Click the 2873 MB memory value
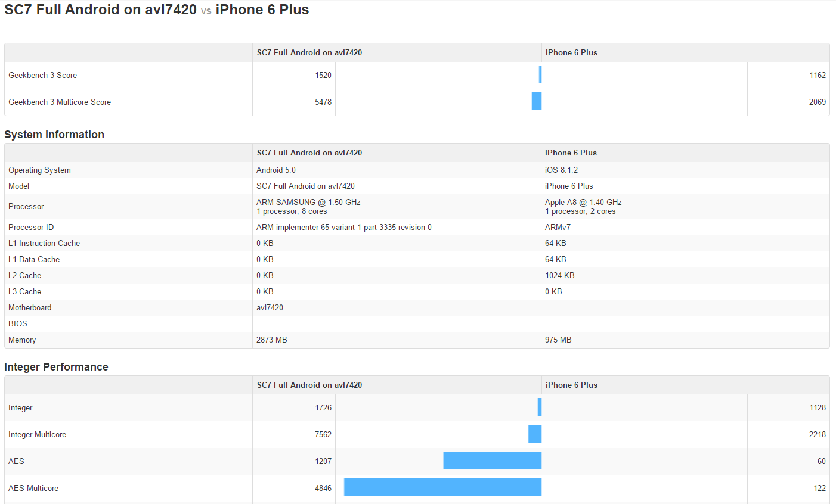 (272, 340)
